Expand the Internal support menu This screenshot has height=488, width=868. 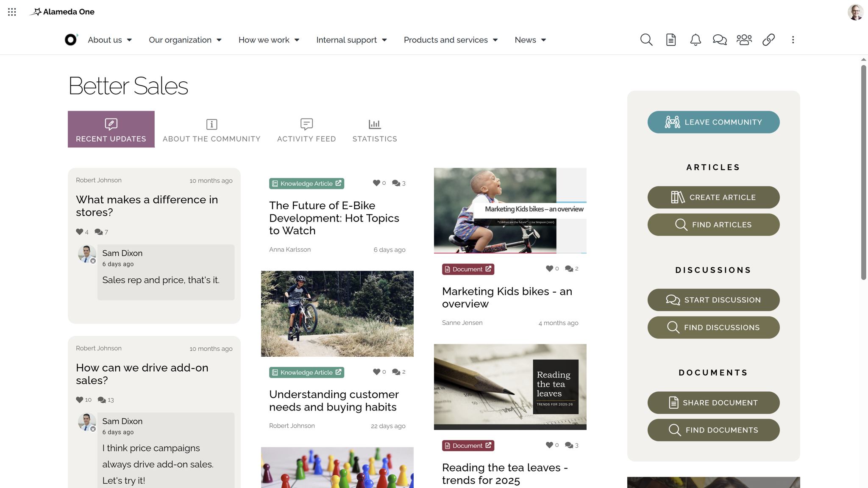[352, 40]
